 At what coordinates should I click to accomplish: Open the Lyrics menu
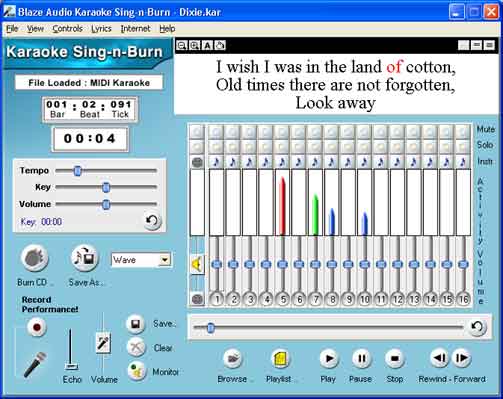coord(101,29)
